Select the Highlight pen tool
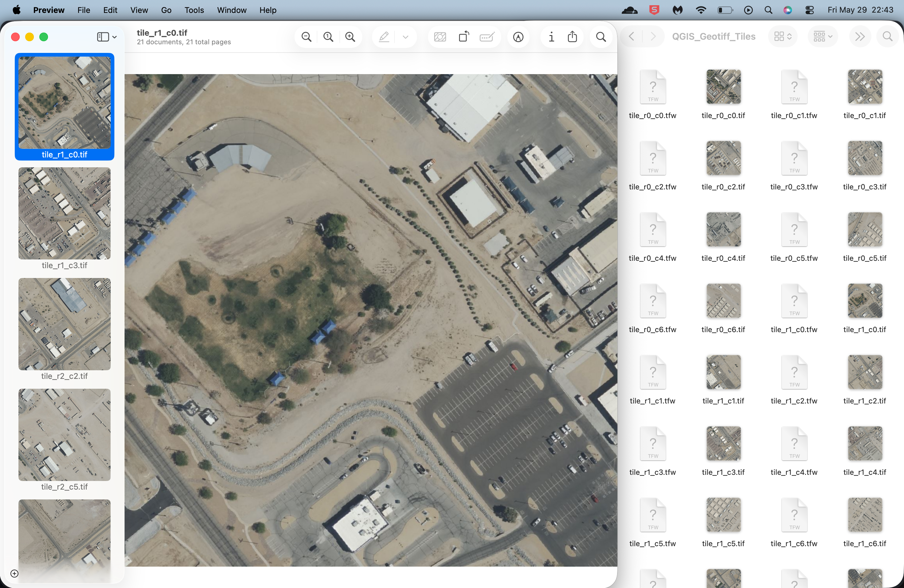Image resolution: width=904 pixels, height=588 pixels. click(x=384, y=37)
